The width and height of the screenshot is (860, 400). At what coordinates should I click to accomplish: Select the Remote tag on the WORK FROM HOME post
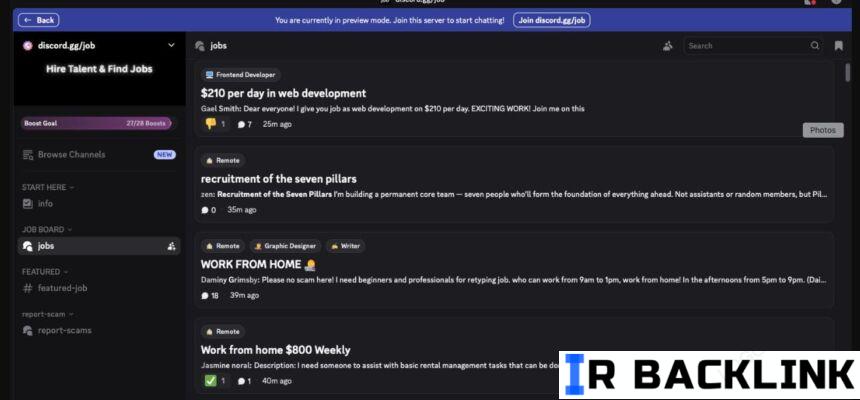click(223, 246)
